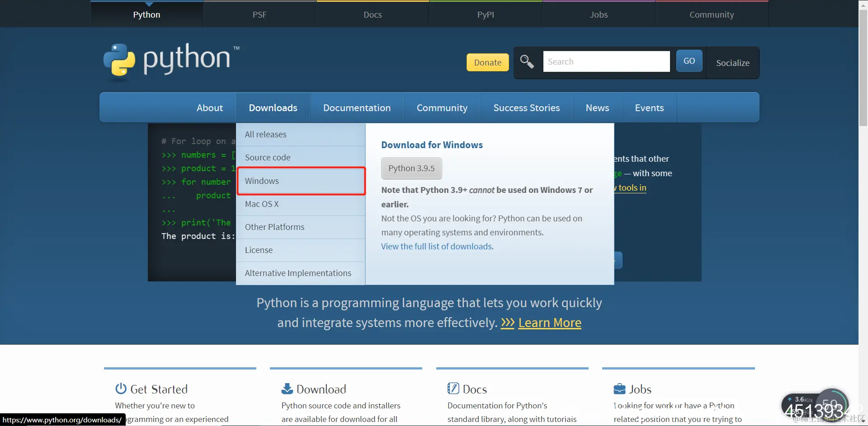This screenshot has height=426, width=868.
Task: Click the Python 3.9.5 download button
Action: click(x=411, y=168)
